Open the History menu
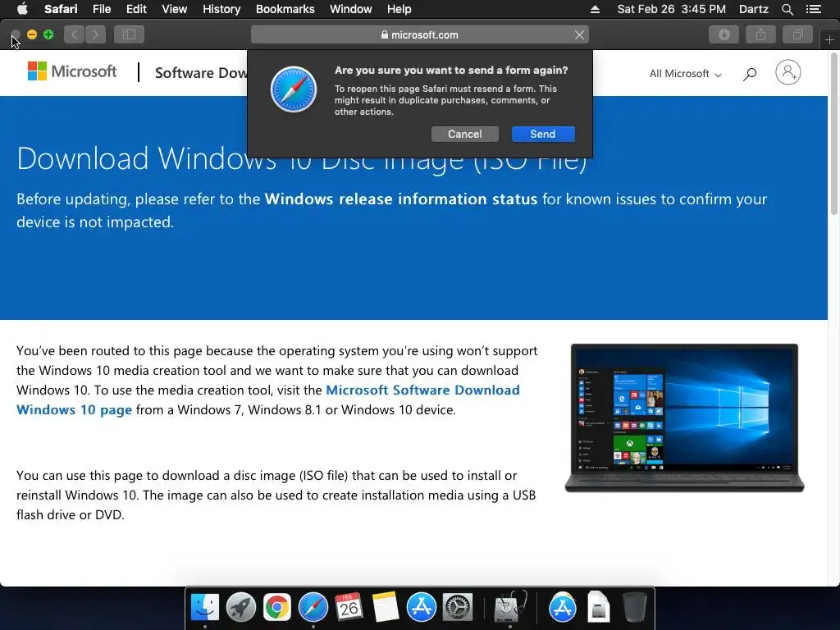Screen dimensions: 840x630 [221, 9]
